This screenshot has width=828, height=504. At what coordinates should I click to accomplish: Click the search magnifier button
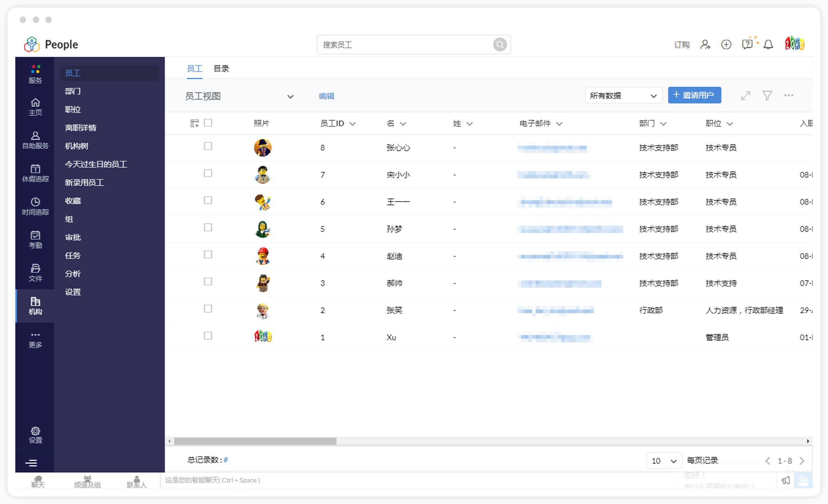[500, 44]
